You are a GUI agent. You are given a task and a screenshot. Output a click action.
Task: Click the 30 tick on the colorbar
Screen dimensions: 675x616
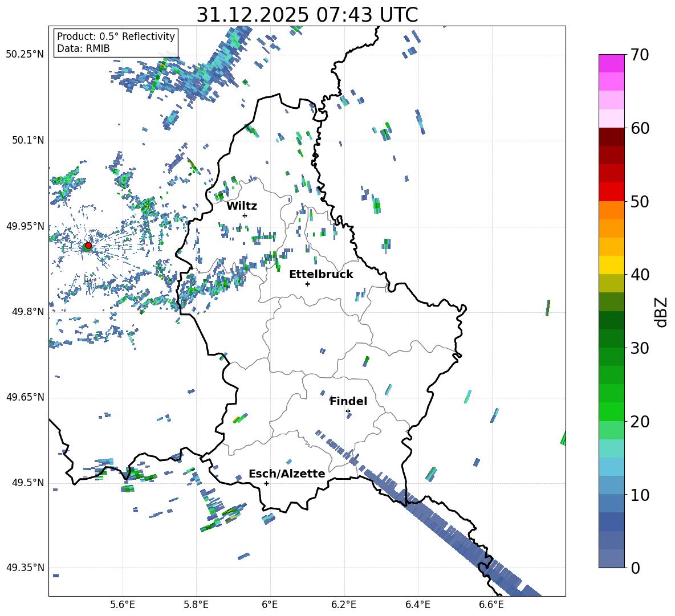[640, 348]
